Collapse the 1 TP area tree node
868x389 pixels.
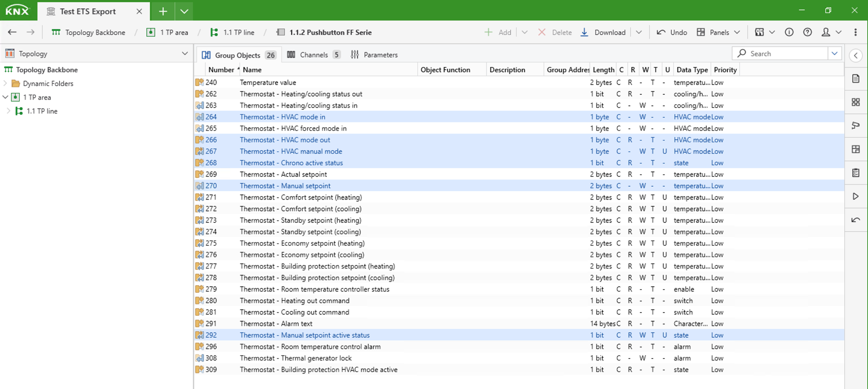pos(6,97)
